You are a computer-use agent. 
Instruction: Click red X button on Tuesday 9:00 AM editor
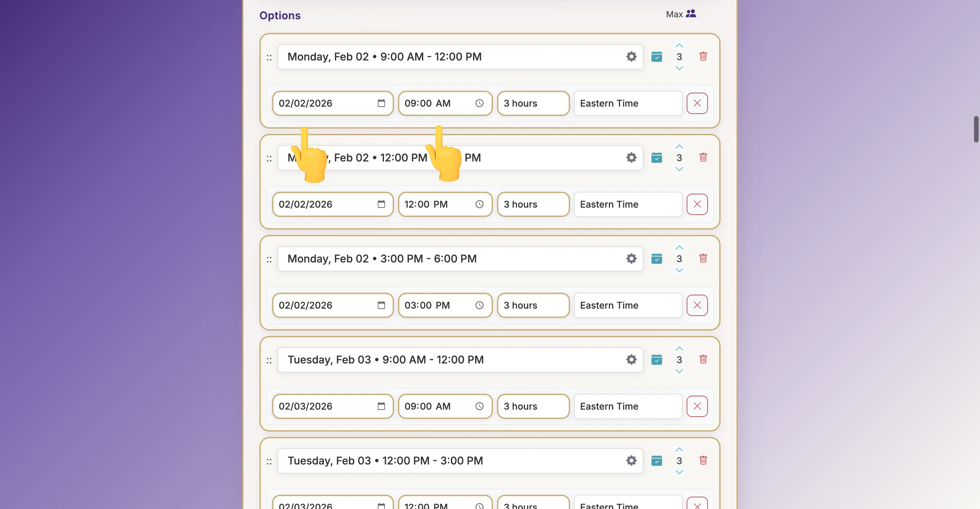click(x=697, y=406)
